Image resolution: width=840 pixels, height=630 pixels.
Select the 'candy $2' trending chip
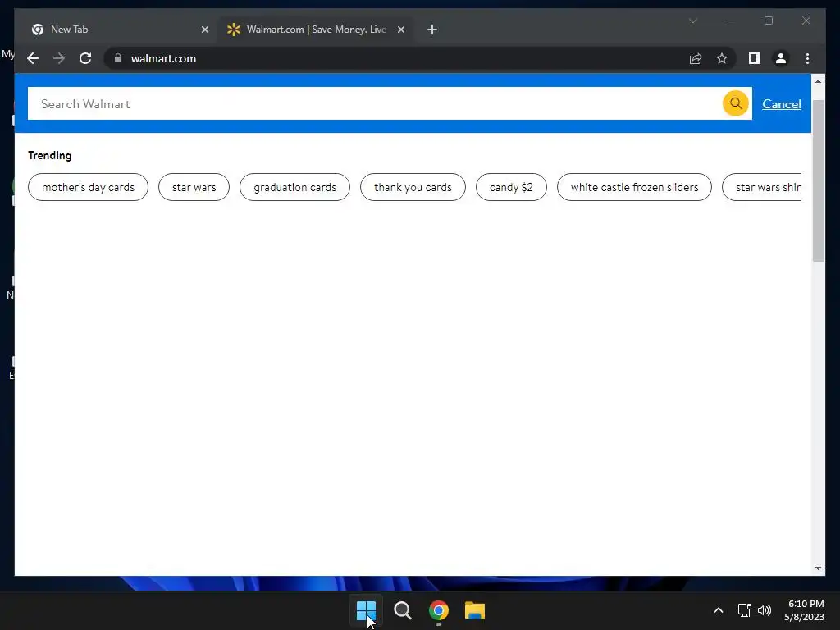coord(511,187)
